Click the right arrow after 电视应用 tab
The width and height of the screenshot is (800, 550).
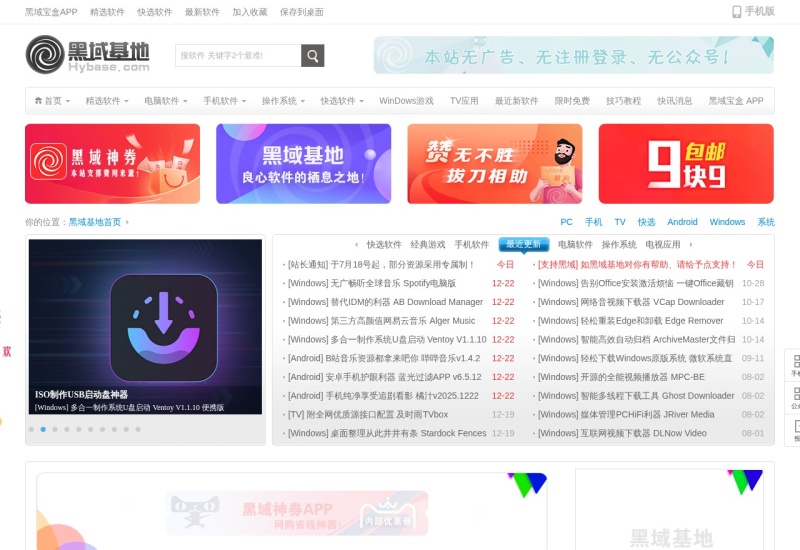(690, 245)
